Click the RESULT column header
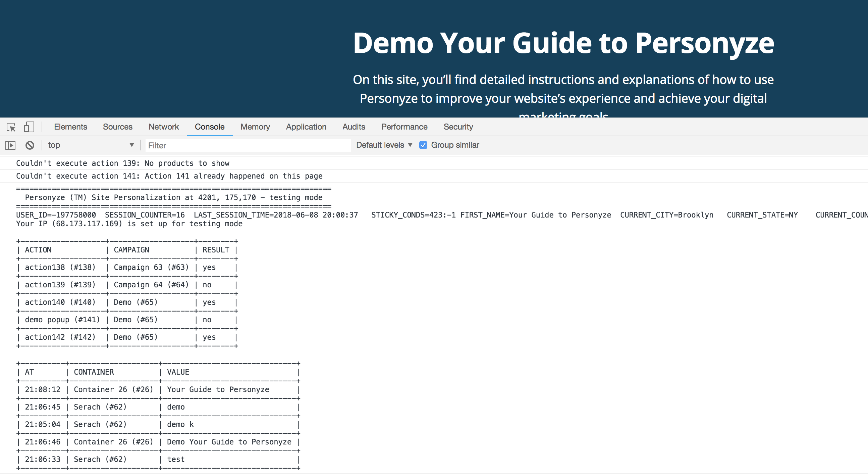The height and width of the screenshot is (474, 868). 216,250
